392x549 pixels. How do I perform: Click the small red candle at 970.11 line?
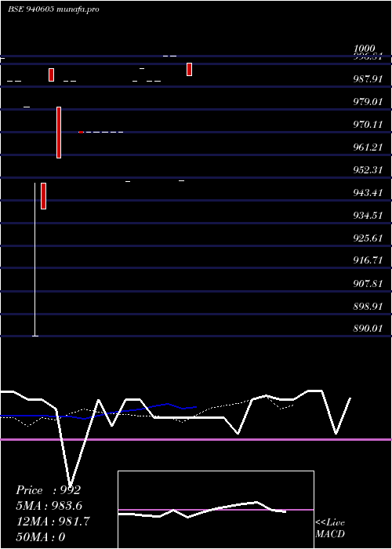coord(82,133)
